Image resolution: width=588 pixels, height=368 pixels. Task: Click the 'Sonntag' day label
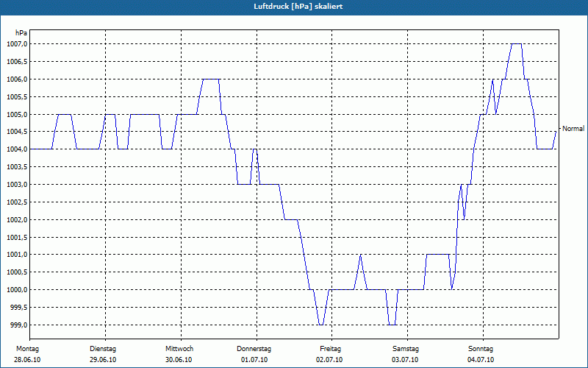coord(481,349)
